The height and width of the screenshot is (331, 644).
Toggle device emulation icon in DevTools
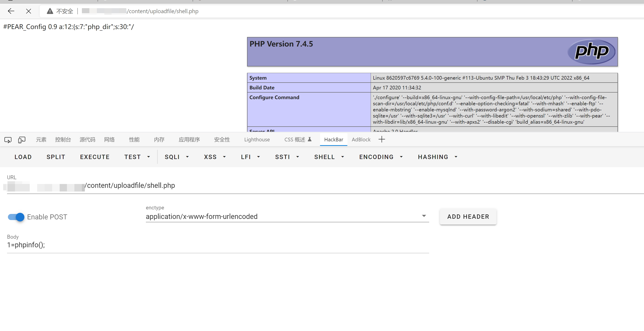[22, 140]
